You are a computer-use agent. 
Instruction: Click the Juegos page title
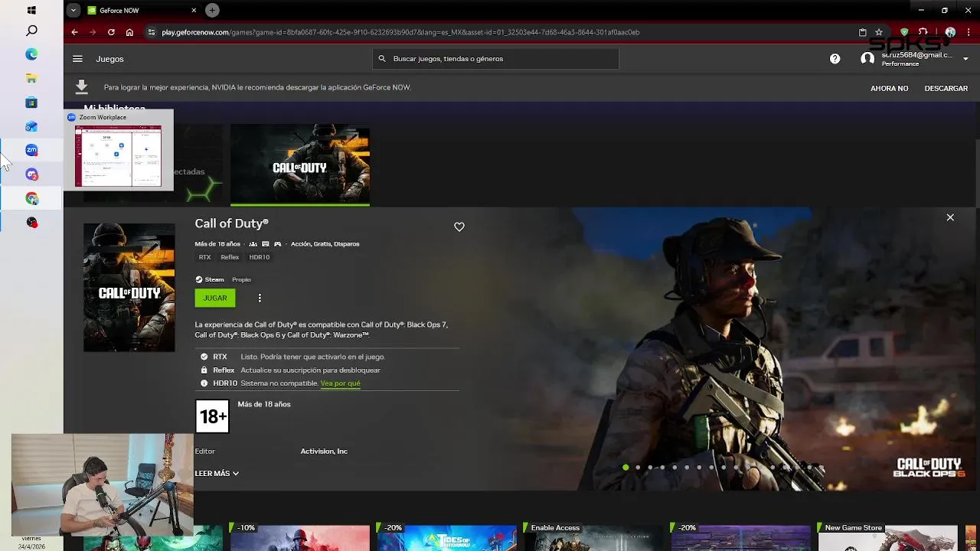coord(109,59)
